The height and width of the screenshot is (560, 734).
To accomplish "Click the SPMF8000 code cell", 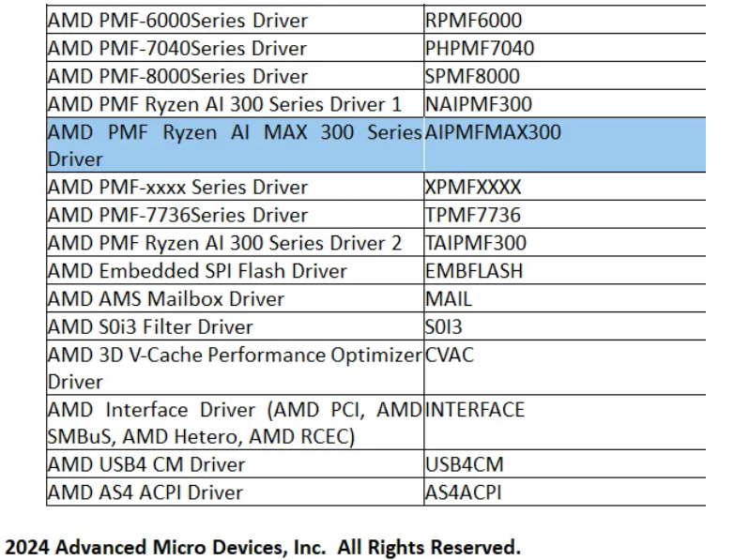I will (472, 76).
